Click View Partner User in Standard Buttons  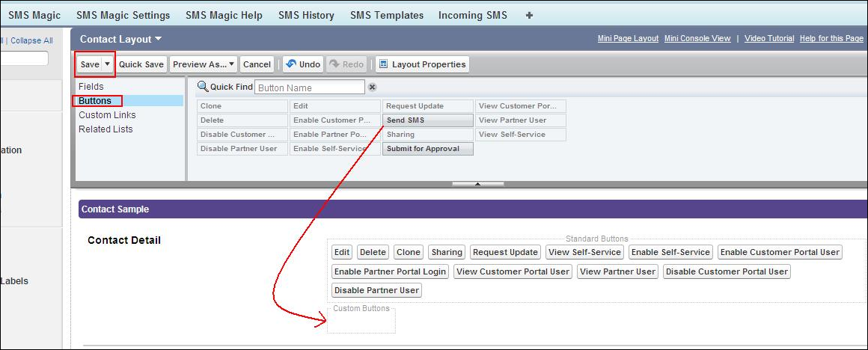point(618,271)
